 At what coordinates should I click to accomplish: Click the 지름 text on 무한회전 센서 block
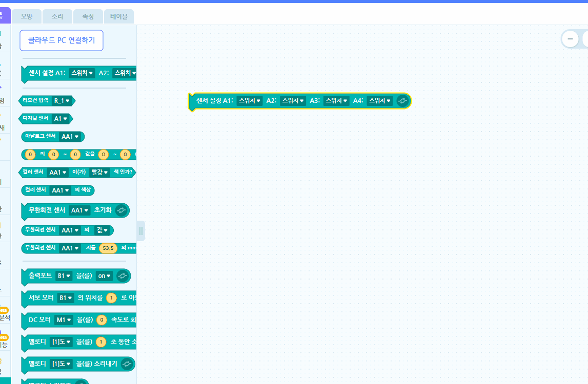coord(91,248)
